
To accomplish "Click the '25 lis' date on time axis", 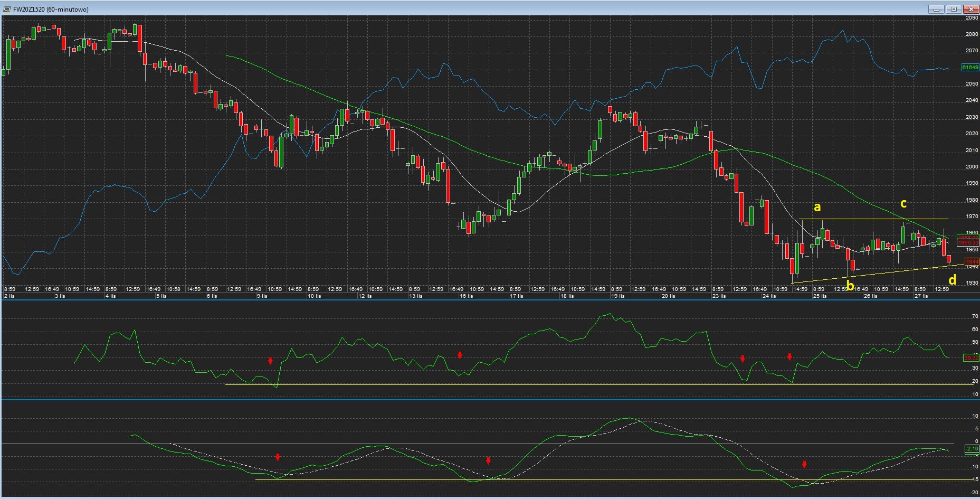I will tap(820, 296).
